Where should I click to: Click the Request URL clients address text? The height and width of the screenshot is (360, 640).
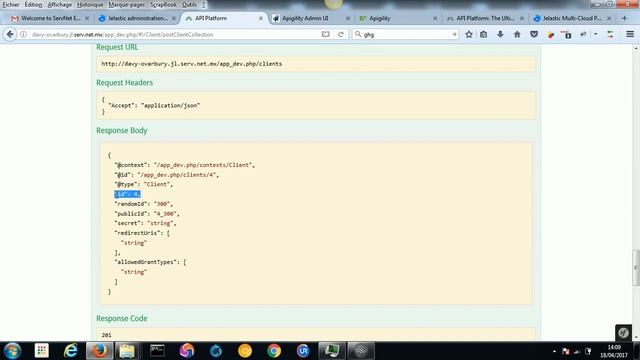coord(191,64)
